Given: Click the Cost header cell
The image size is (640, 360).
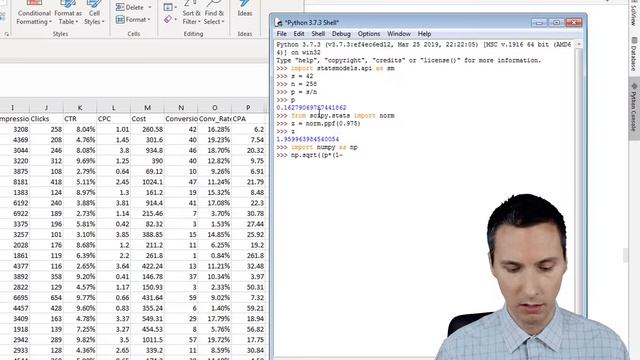Looking at the screenshot, I should (147, 119).
